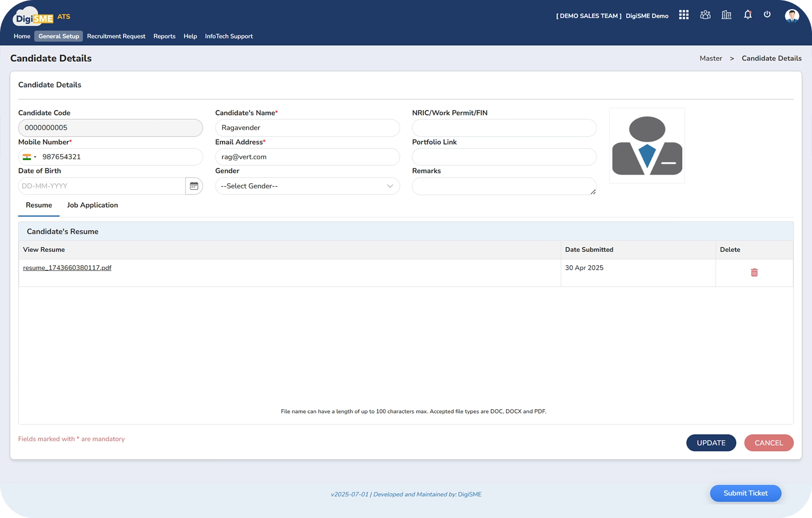Open the apps grid menu icon
This screenshot has height=518, width=812.
coord(683,15)
